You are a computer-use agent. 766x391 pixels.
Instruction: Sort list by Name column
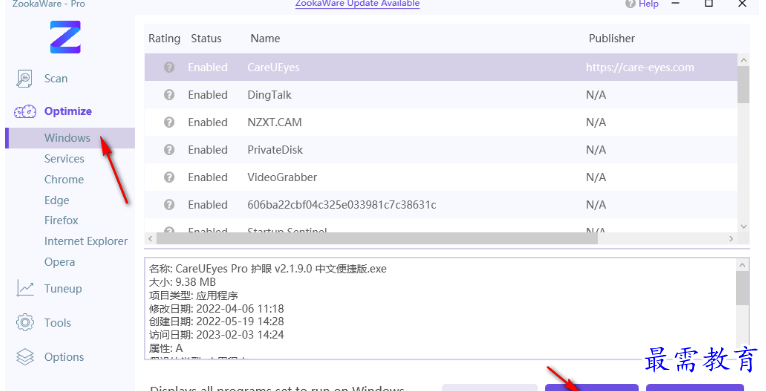point(265,39)
